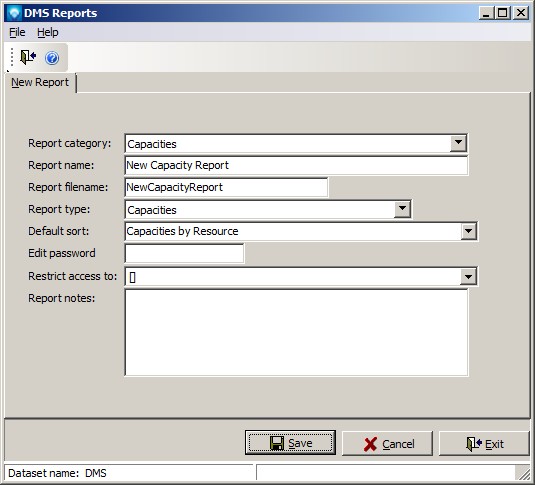The width and height of the screenshot is (535, 485).
Task: Cancel the new report with red X button
Action: click(387, 443)
